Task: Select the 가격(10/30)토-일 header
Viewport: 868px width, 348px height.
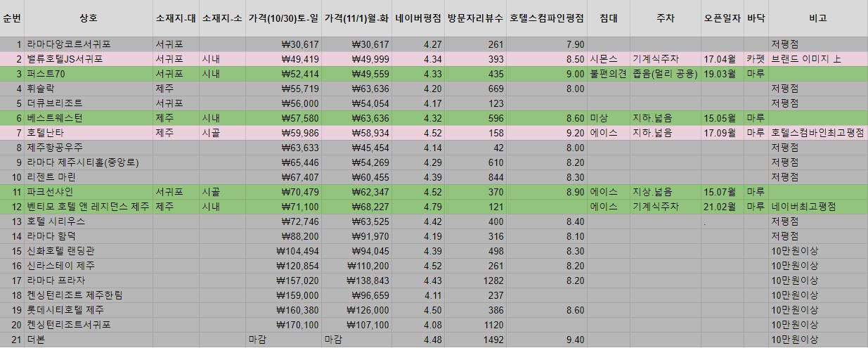Action: coord(283,18)
